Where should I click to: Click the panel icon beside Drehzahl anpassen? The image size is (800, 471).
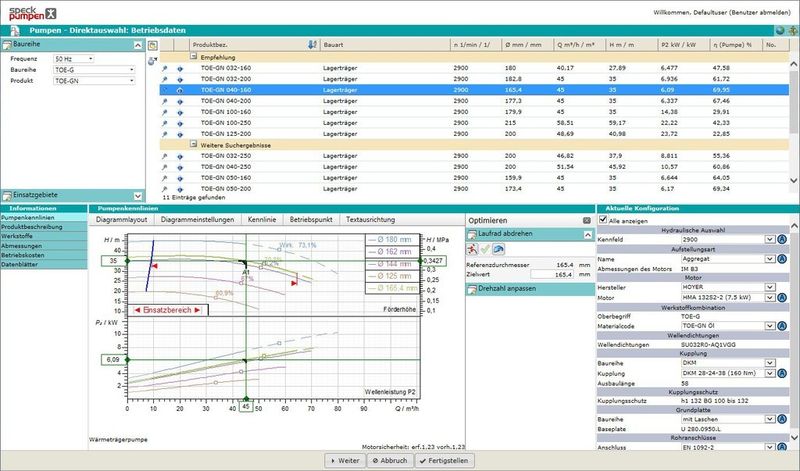coord(472,289)
